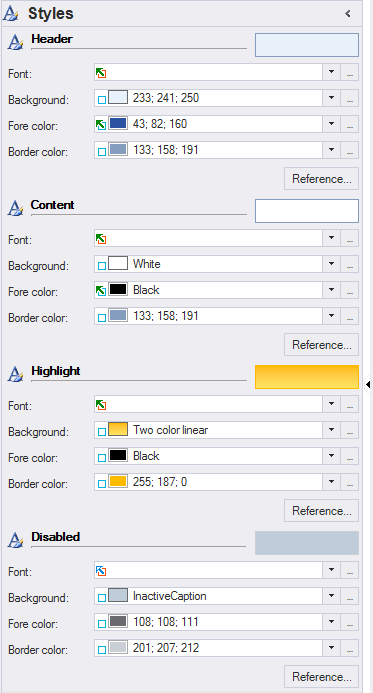The image size is (373, 693).
Task: Click the Highlight section style icon
Action: [x=15, y=375]
